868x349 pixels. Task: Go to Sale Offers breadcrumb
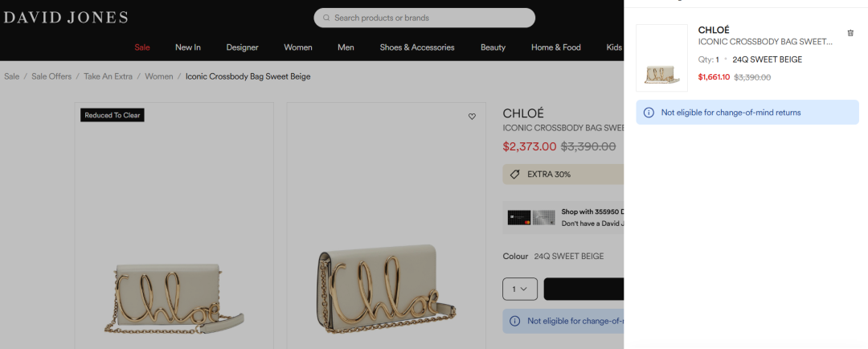click(x=51, y=76)
